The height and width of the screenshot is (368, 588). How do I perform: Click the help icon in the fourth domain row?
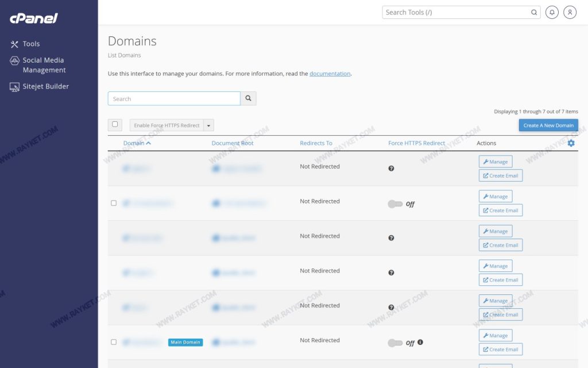pos(391,273)
